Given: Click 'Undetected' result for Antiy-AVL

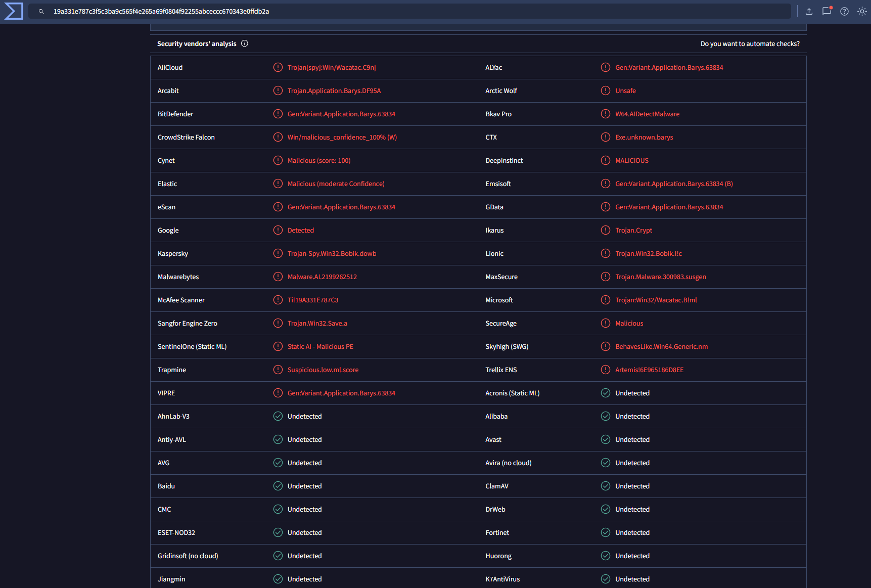Looking at the screenshot, I should [x=304, y=439].
